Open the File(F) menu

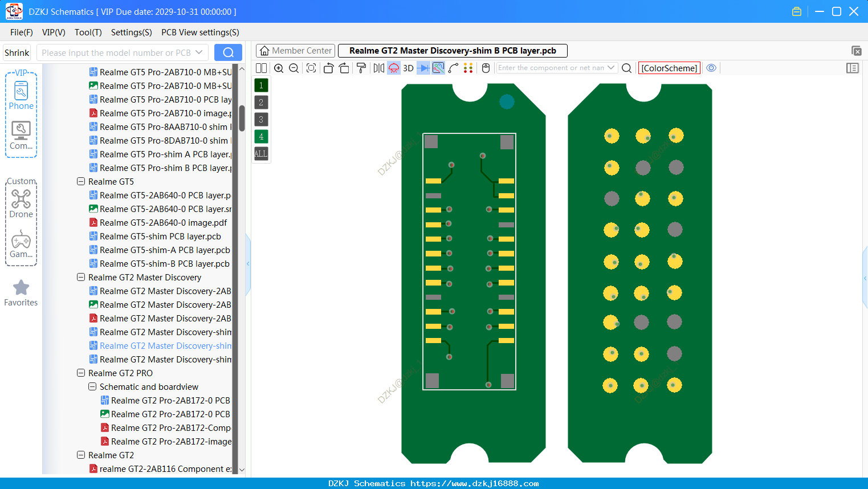click(x=22, y=32)
